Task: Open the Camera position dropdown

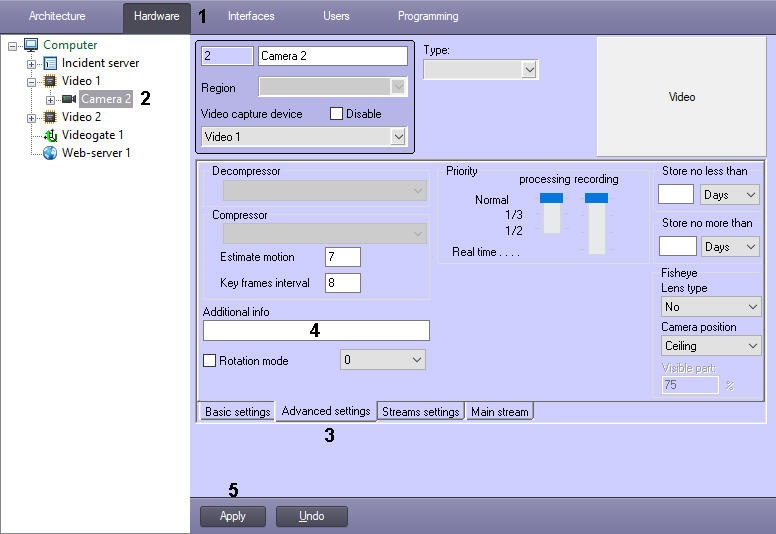Action: (x=752, y=346)
